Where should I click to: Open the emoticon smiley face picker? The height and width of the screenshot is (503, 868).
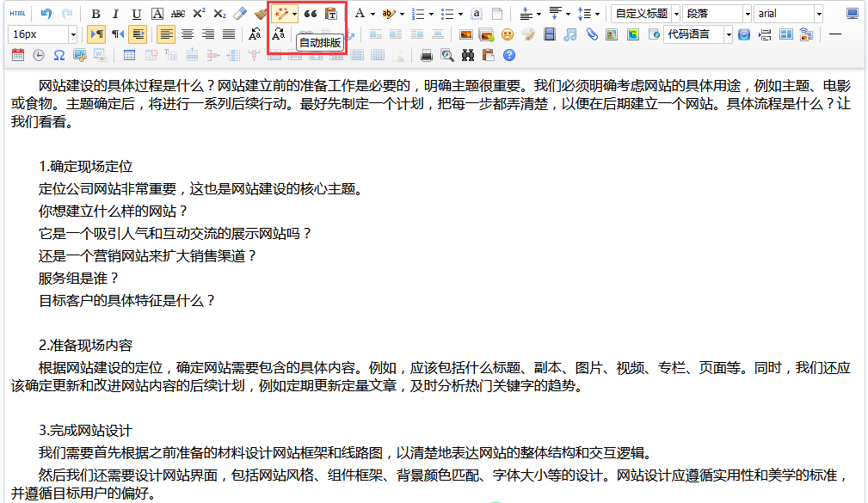pos(508,34)
